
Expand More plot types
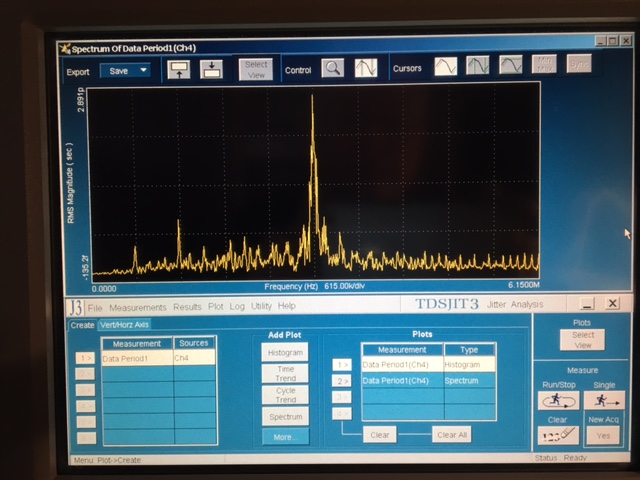pos(285,437)
